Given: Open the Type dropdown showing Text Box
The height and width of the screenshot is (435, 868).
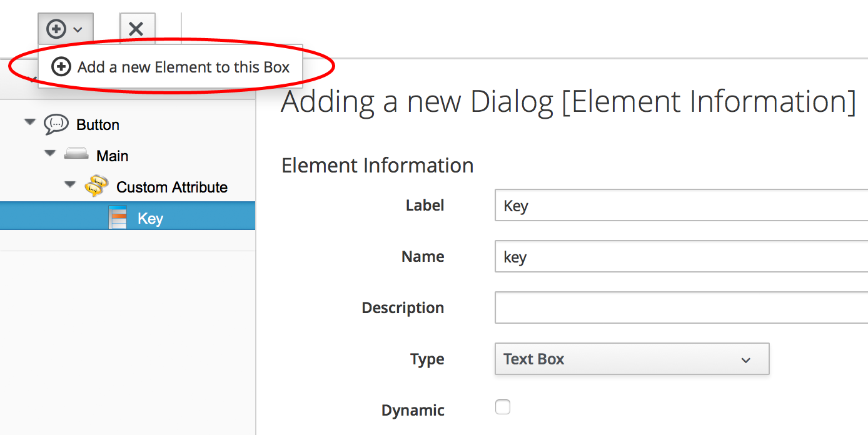Looking at the screenshot, I should pos(632,359).
